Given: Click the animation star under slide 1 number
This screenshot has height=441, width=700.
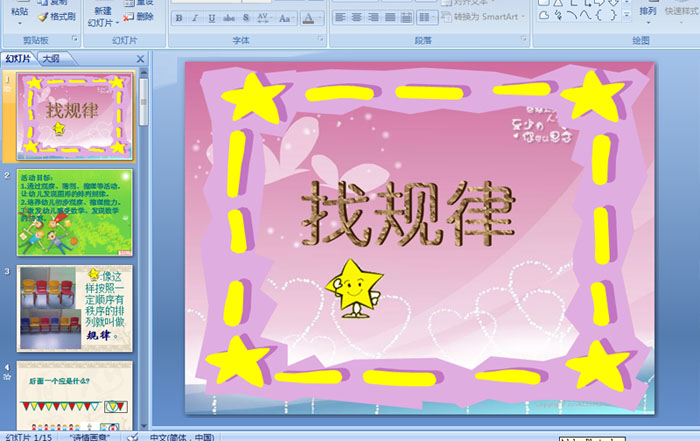Looking at the screenshot, I should (7, 89).
